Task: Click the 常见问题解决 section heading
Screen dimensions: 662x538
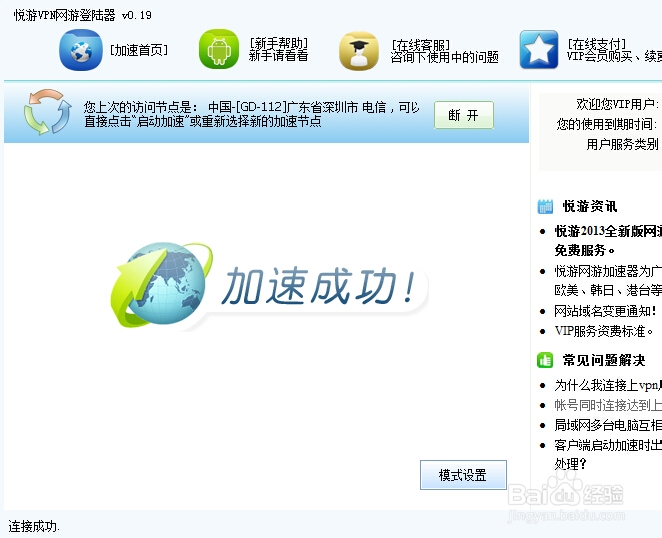Action: (x=604, y=360)
